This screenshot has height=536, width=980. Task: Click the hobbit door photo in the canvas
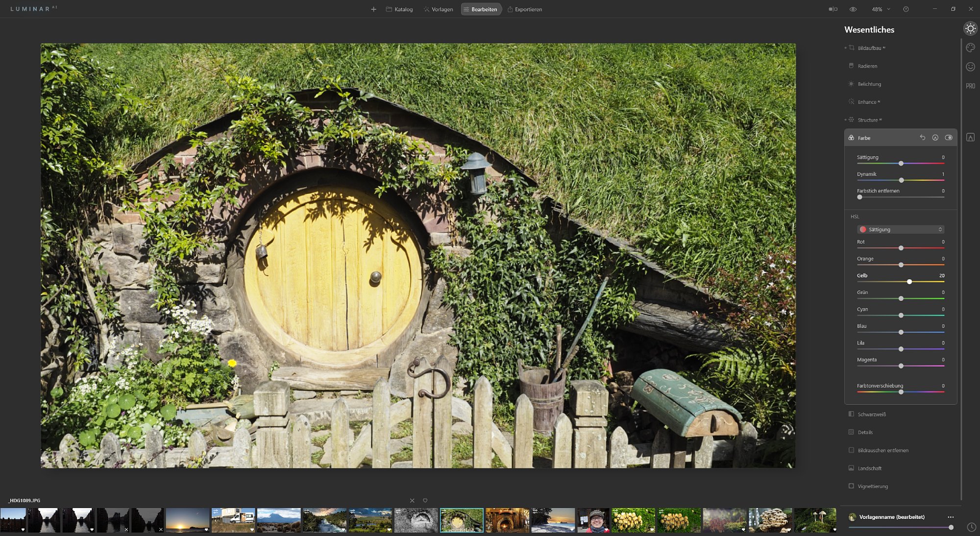click(x=418, y=255)
